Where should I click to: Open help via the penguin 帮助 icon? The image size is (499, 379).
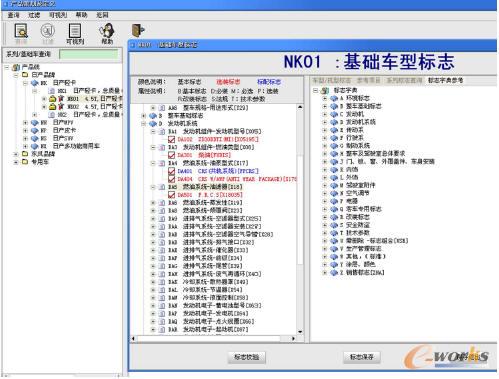[x=107, y=31]
